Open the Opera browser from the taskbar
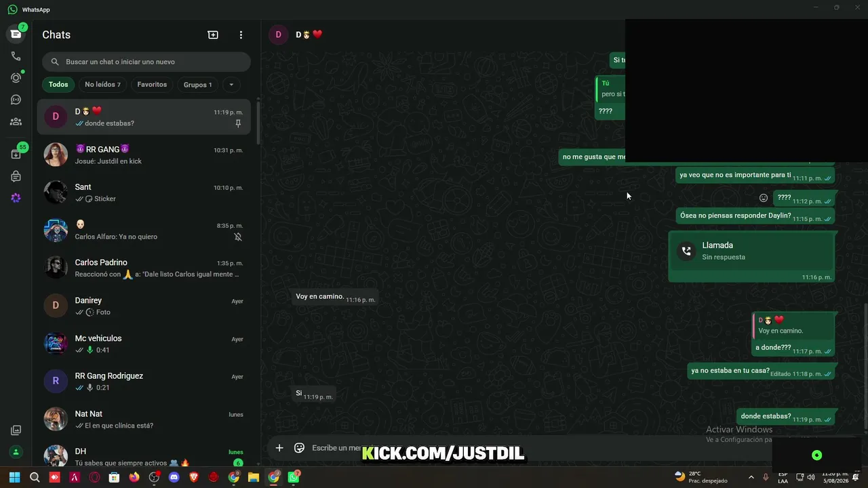868x488 pixels. [94, 477]
